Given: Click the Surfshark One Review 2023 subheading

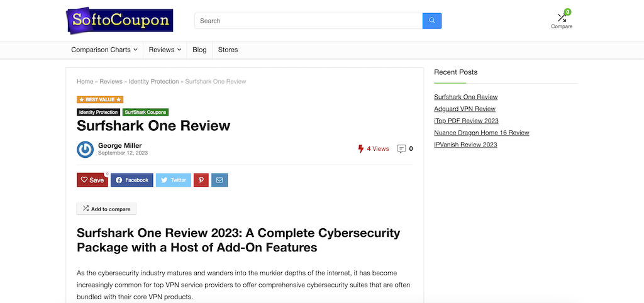Looking at the screenshot, I should coord(238,240).
